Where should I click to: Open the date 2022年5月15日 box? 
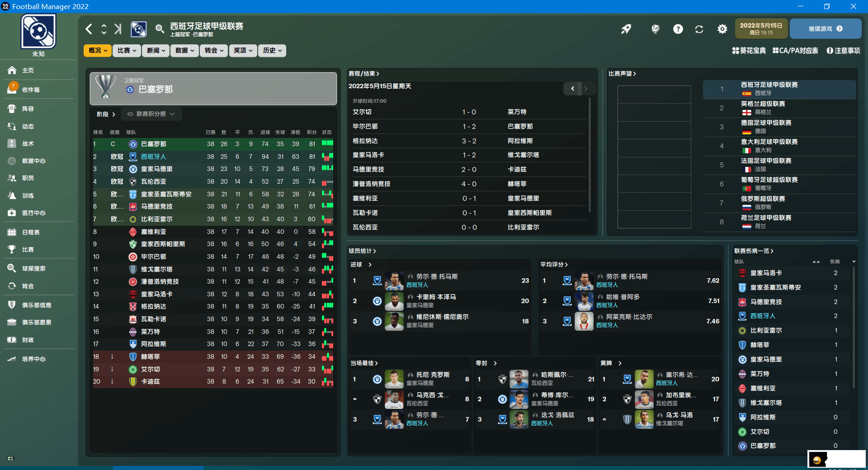761,28
